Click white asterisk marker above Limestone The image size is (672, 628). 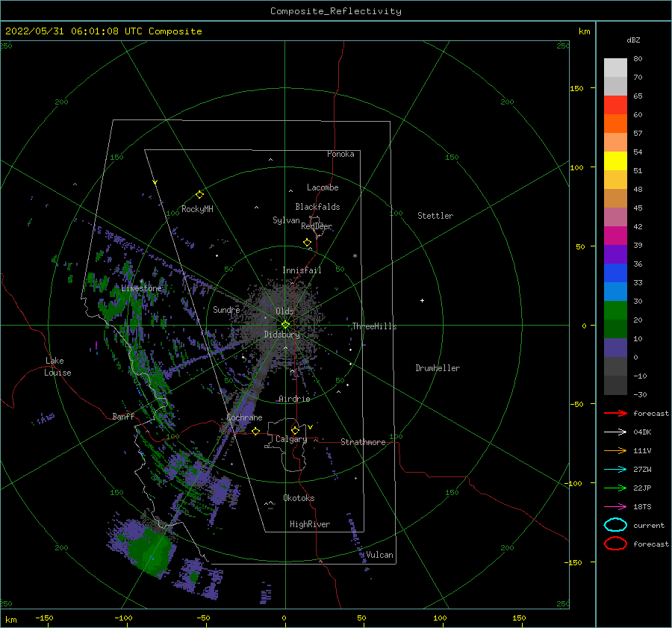[x=141, y=282]
